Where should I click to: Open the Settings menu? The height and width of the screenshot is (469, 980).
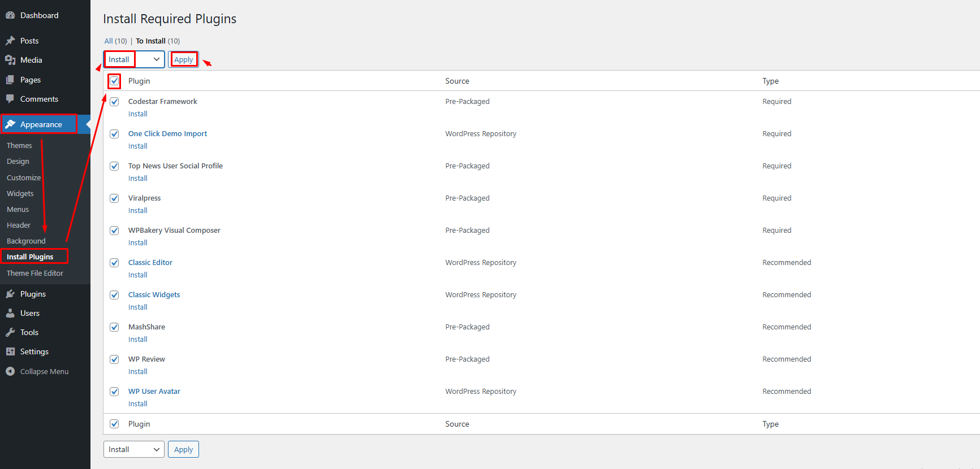tap(34, 351)
